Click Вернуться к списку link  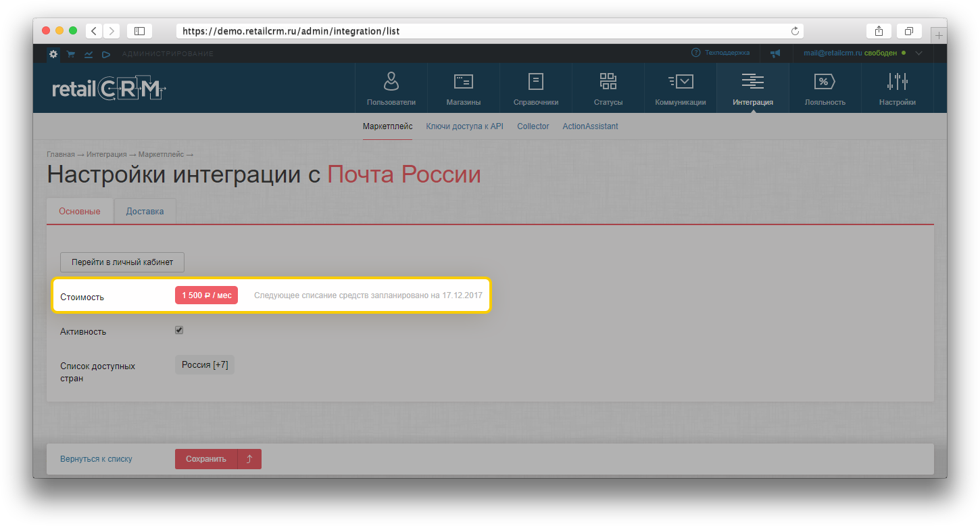(96, 459)
